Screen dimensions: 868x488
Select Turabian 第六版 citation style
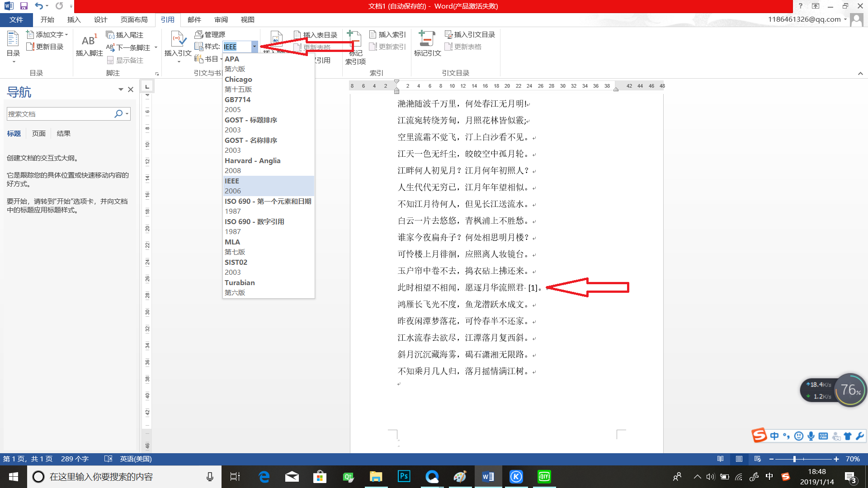269,287
